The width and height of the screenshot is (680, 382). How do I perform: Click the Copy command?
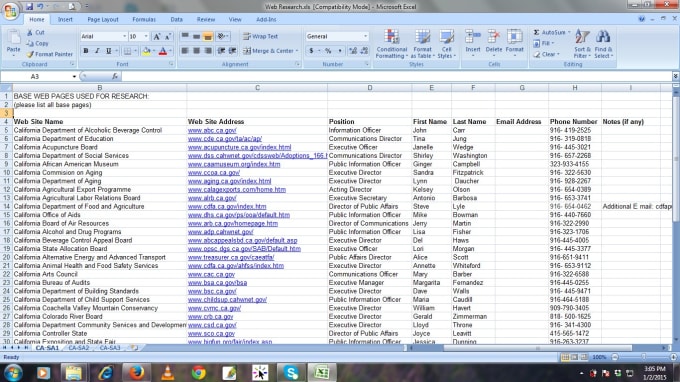(37, 43)
